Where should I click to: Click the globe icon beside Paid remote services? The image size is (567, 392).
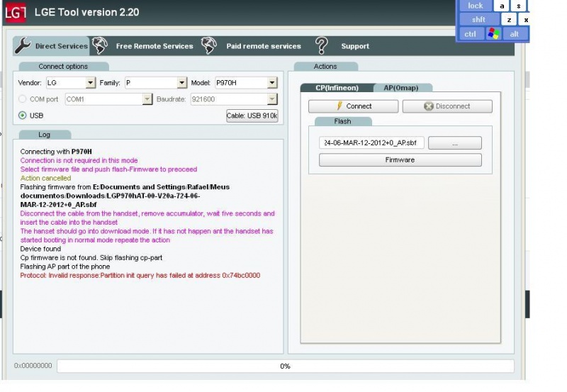click(x=209, y=45)
